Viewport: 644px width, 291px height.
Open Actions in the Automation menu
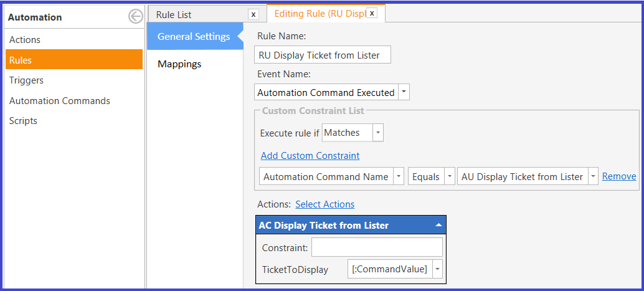[x=25, y=39]
